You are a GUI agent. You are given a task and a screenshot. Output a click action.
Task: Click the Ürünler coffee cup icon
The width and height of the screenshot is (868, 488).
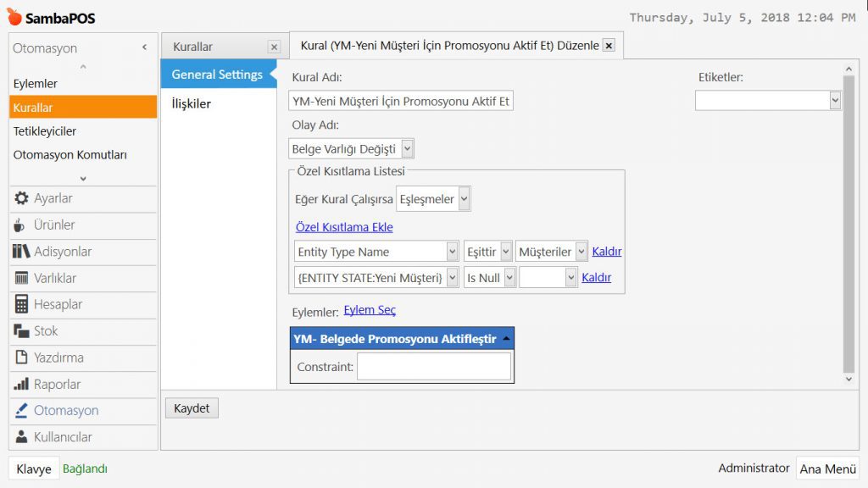point(21,225)
